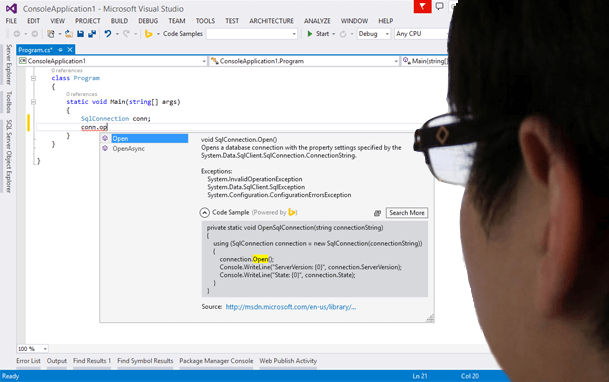The height and width of the screenshot is (382, 609).
Task: Switch to the Web Publish Activity tab
Action: pyautogui.click(x=288, y=361)
